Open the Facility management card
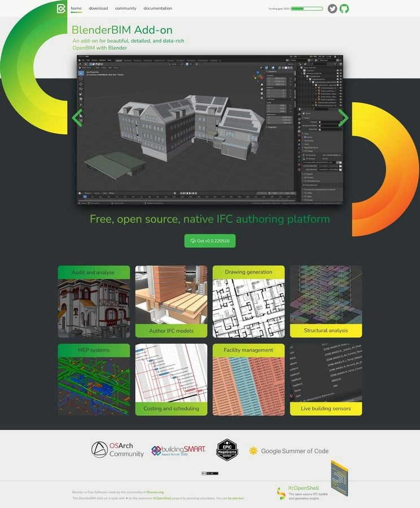Screen dimensions: 420x508 click(248, 379)
